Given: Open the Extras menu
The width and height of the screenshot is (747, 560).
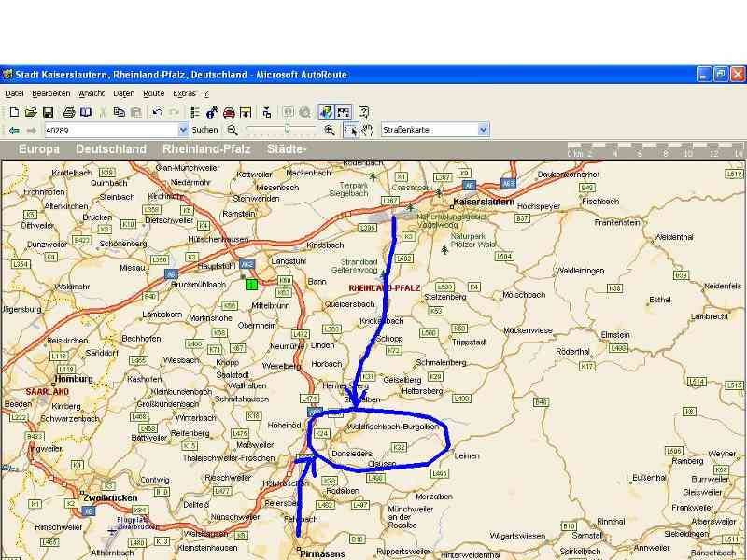Looking at the screenshot, I should pyautogui.click(x=184, y=94).
